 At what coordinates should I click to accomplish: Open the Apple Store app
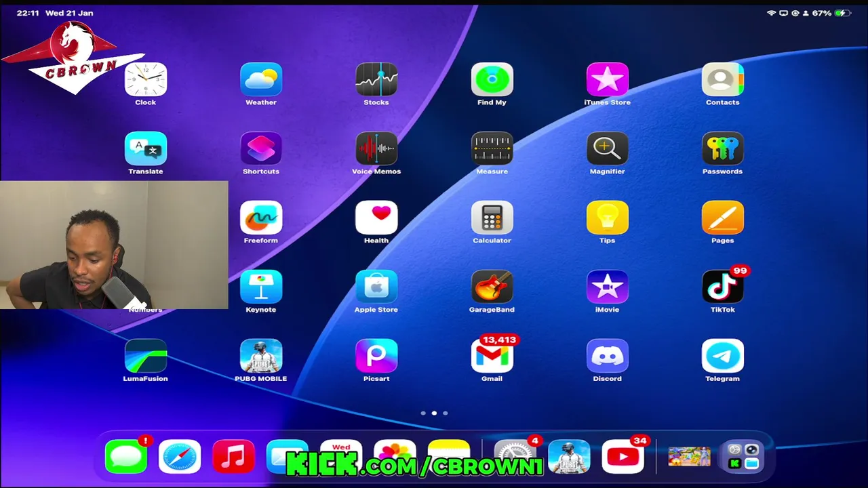tap(376, 287)
